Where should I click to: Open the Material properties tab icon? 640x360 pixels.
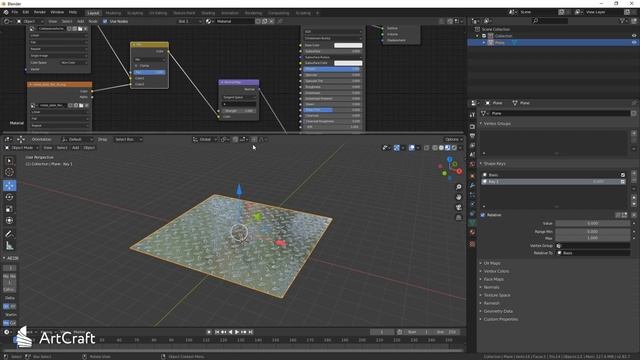tap(472, 232)
